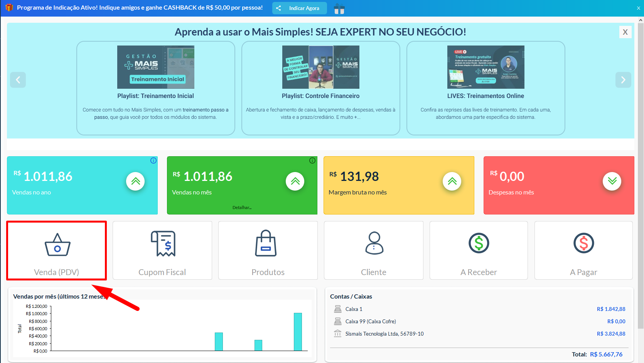Screen dimensions: 644x363
Task: Go to next training carousel slide
Action: [x=623, y=80]
